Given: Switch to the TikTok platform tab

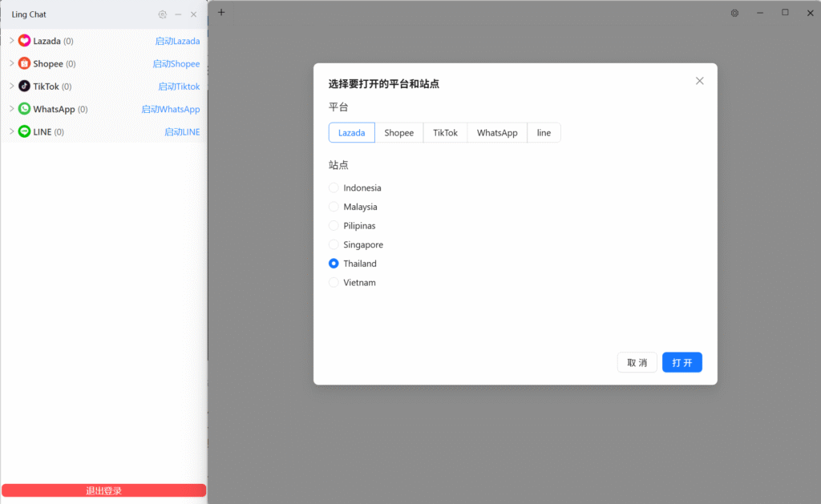Looking at the screenshot, I should click(445, 132).
